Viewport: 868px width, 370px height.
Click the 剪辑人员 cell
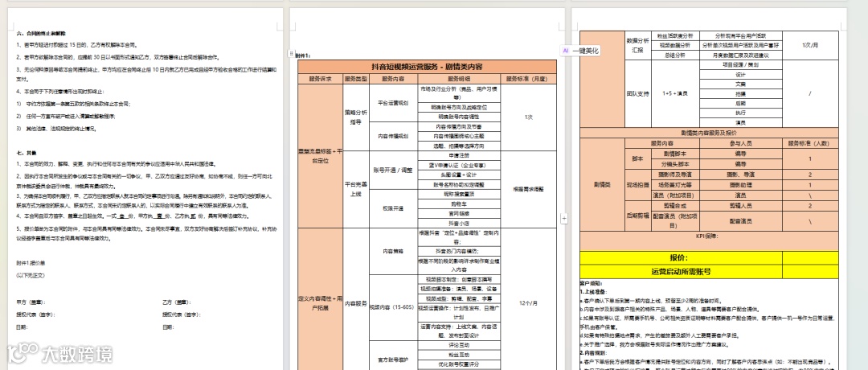[740, 205]
